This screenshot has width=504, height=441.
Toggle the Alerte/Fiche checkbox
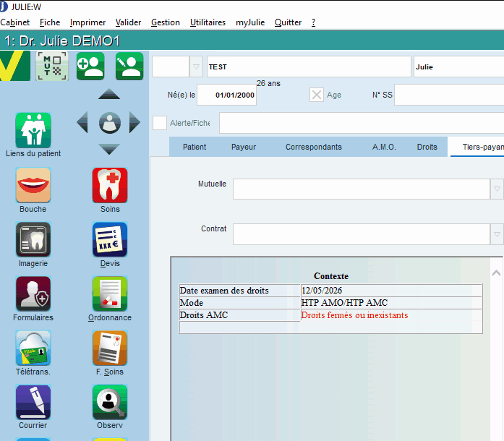click(x=160, y=123)
